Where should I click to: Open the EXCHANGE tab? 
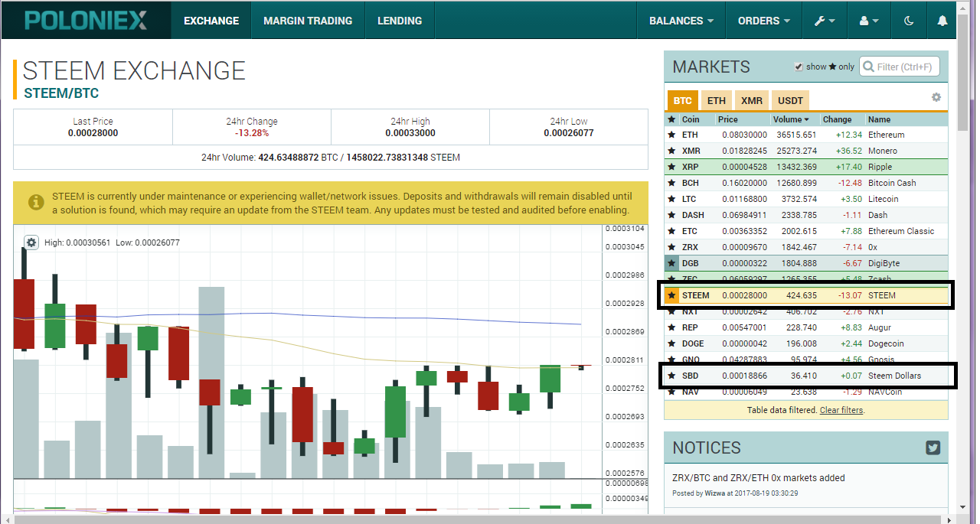[x=211, y=21]
